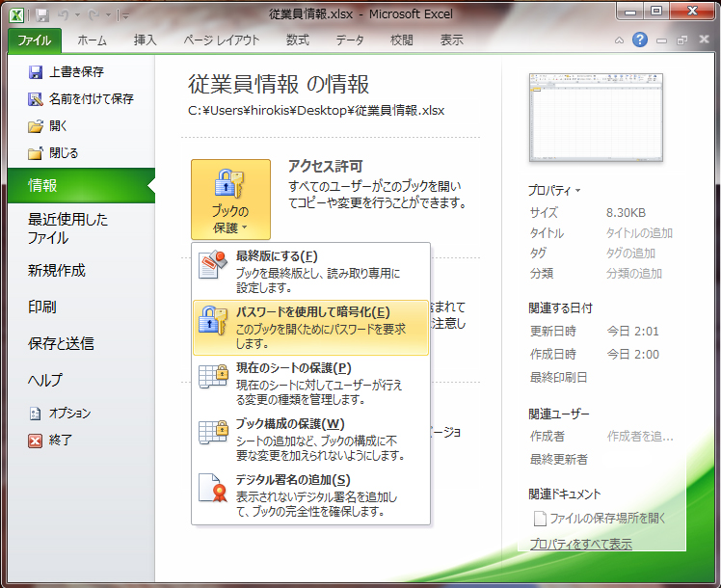This screenshot has width=721, height=588.
Task: Maximize the Excel window
Action: coord(656,11)
